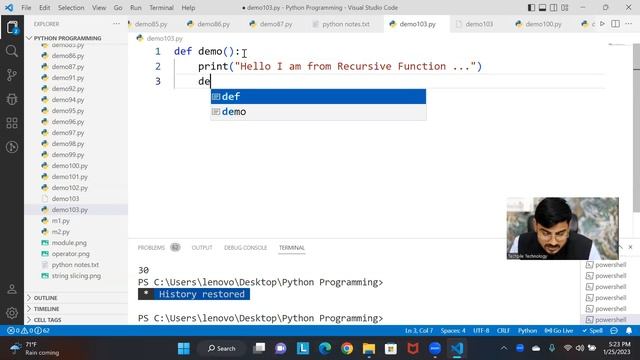The height and width of the screenshot is (360, 640).
Task: Open the Edit menu
Action: 44,8
